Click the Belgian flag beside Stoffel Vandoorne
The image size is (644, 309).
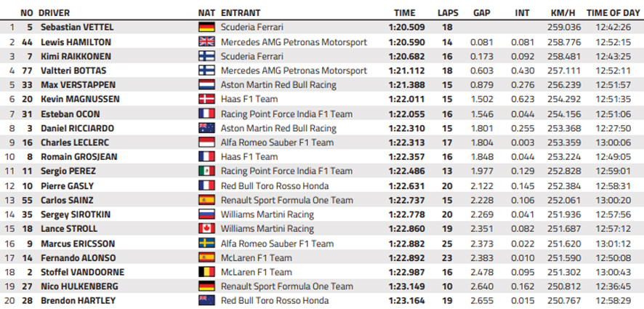coord(206,272)
